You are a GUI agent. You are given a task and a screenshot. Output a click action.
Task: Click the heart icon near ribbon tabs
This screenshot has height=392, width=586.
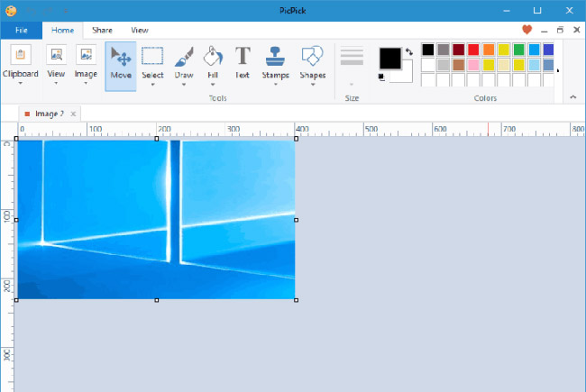[527, 30]
